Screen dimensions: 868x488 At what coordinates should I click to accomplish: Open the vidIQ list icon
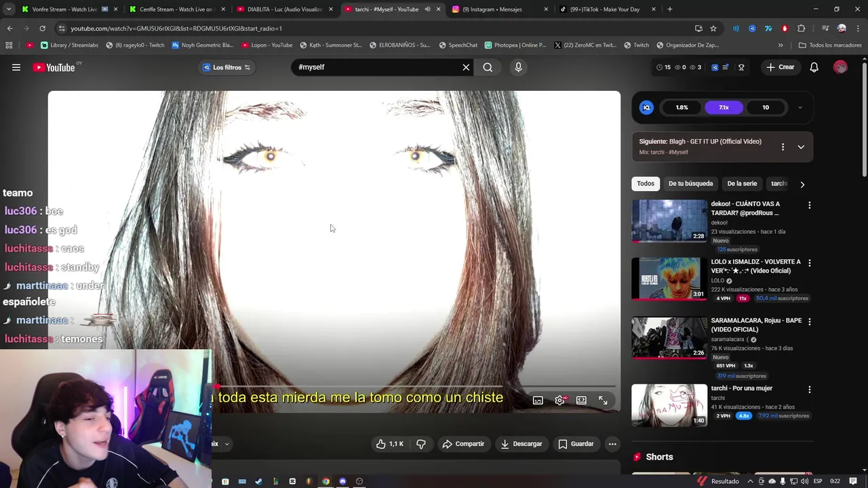tap(726, 67)
